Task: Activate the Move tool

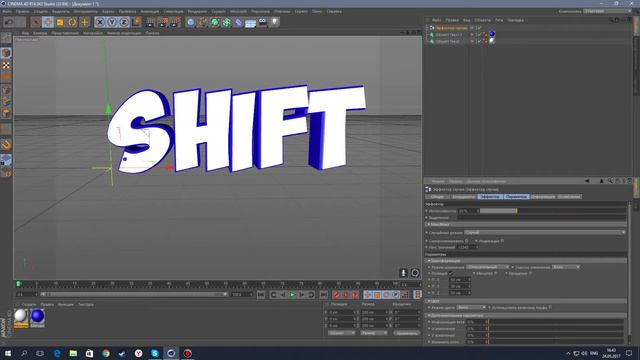Action: click(x=48, y=22)
